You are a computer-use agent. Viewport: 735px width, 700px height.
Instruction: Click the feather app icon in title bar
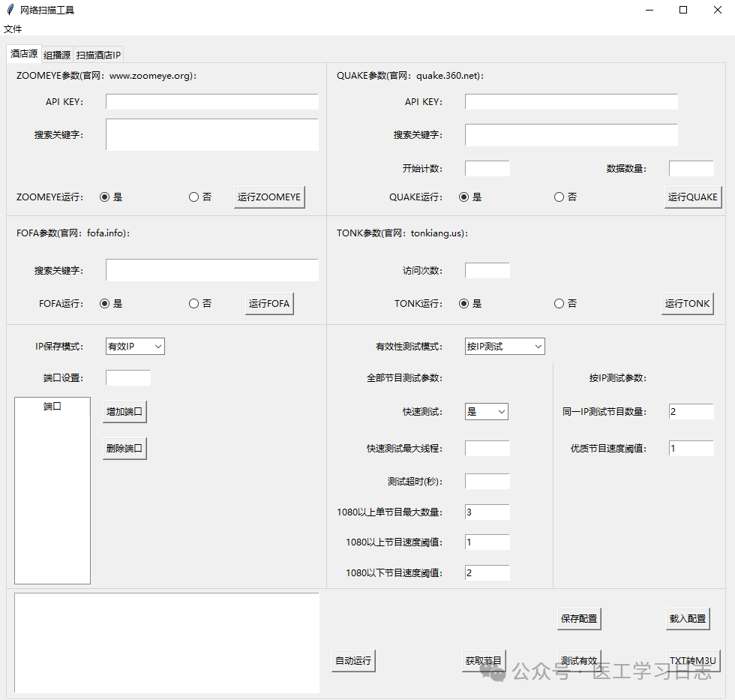click(x=10, y=10)
